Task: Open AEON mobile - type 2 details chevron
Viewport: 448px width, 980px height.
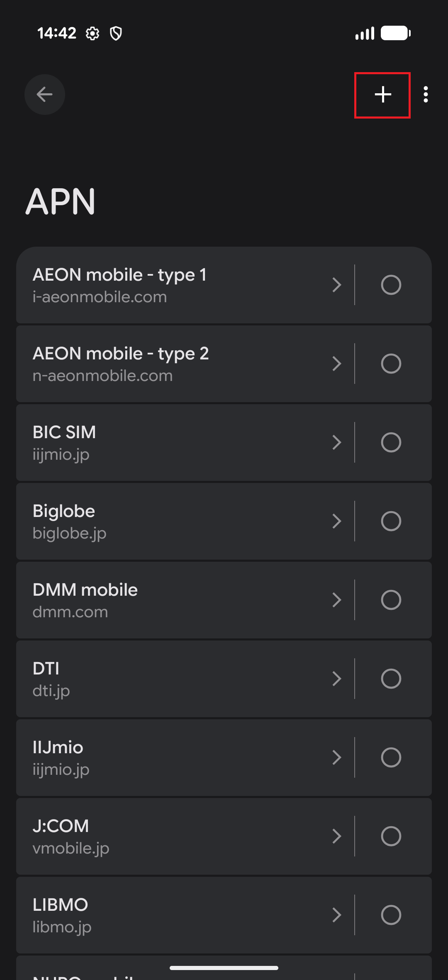Action: [x=337, y=364]
